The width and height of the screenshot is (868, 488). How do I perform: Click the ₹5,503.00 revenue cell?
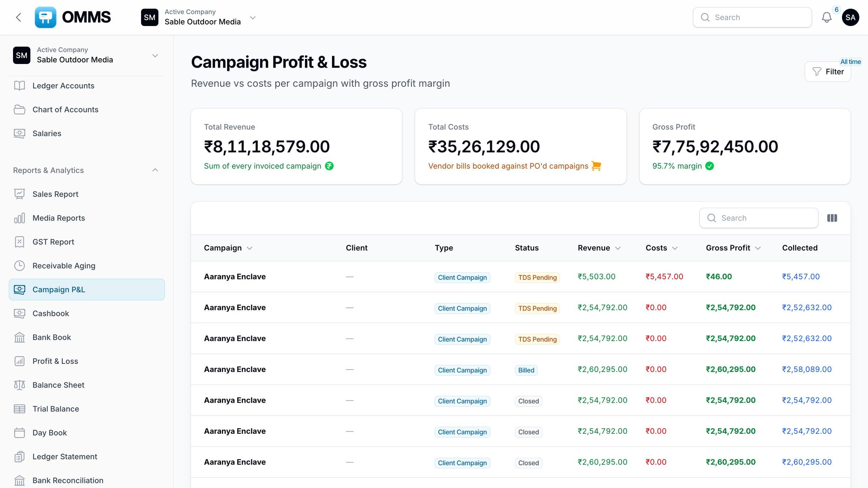[596, 277]
